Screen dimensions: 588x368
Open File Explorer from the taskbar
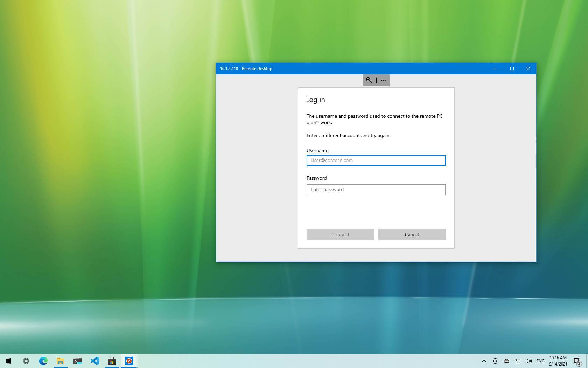[x=61, y=361]
